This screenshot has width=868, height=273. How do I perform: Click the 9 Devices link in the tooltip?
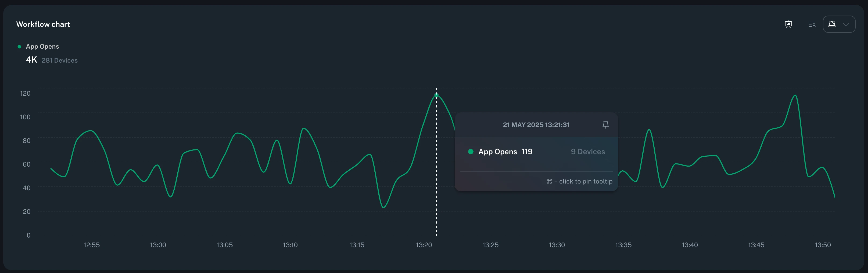[x=587, y=152]
